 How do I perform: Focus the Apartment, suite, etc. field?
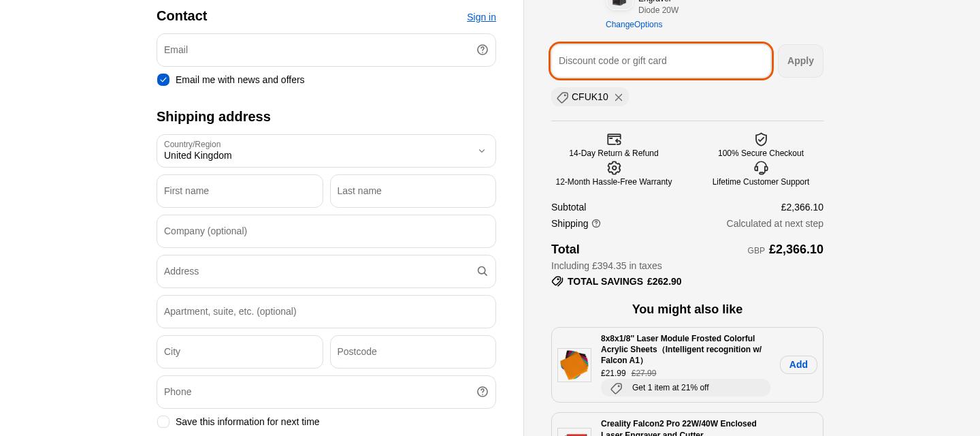(x=326, y=311)
